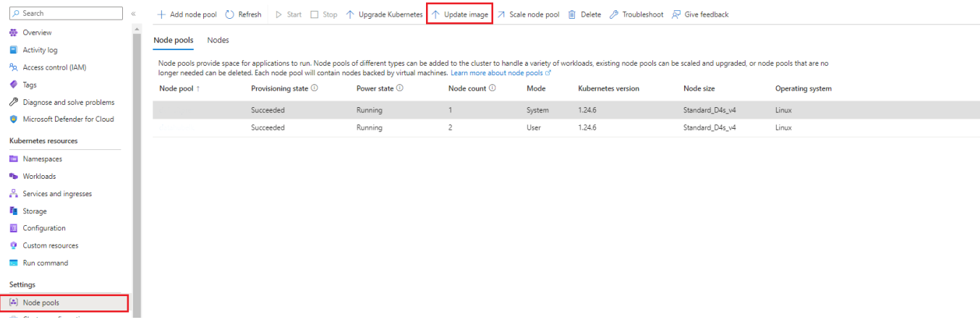Switch to the Nodes tab
Viewport: 980px width, 325px height.
(218, 41)
